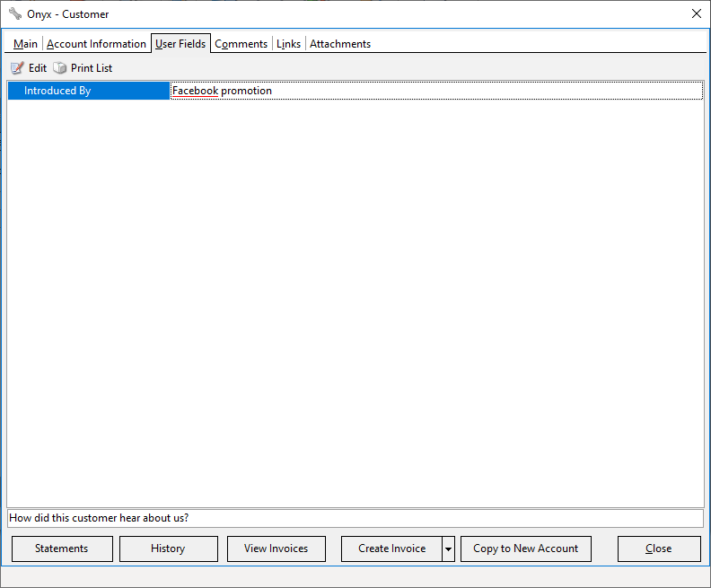Click the Onyx wrench title icon
Viewport: 711px width, 588px height.
15,14
